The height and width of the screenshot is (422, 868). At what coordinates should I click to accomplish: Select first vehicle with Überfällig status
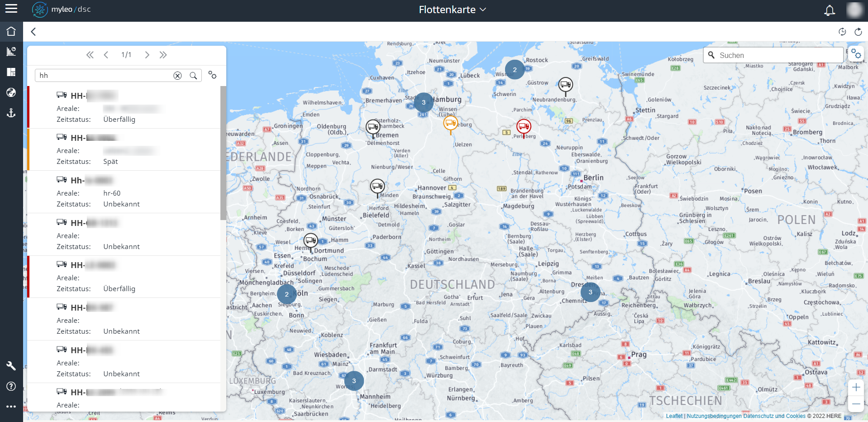tap(124, 107)
